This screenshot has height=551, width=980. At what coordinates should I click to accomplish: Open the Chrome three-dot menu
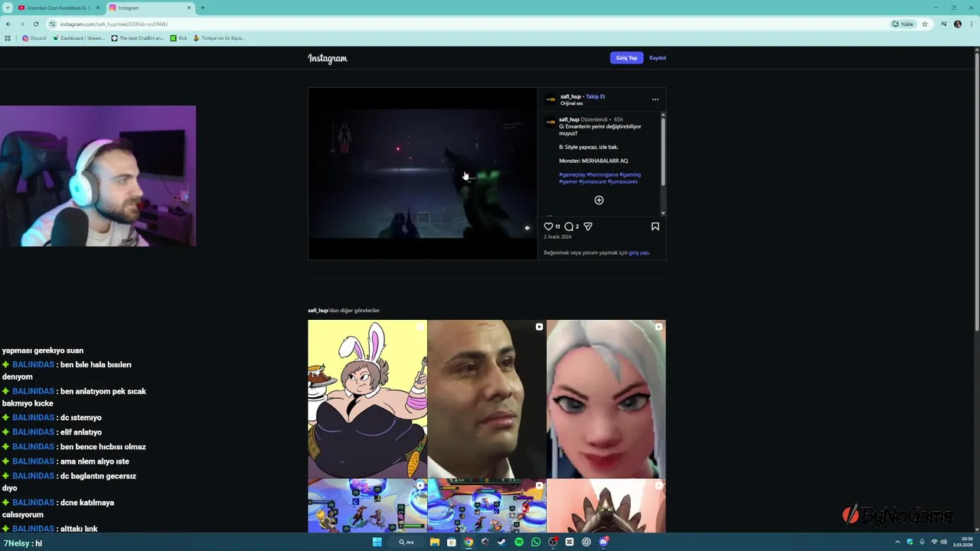971,24
